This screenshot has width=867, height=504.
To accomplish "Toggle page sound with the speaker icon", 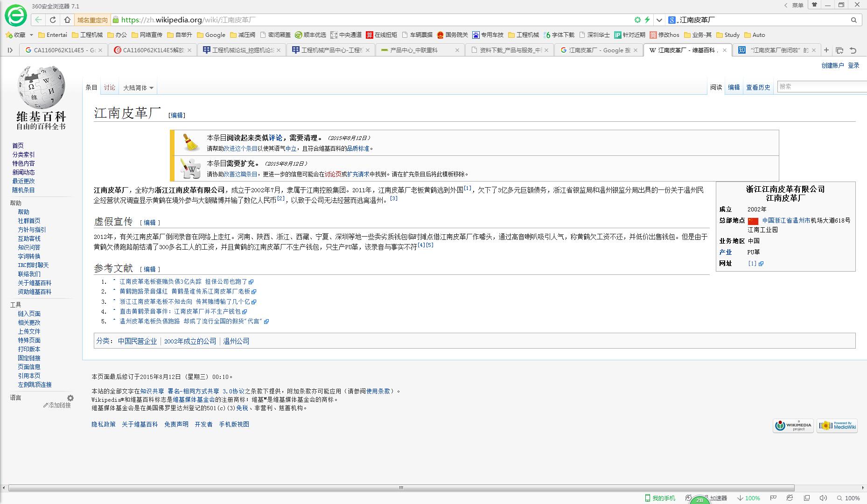I will coord(824,498).
